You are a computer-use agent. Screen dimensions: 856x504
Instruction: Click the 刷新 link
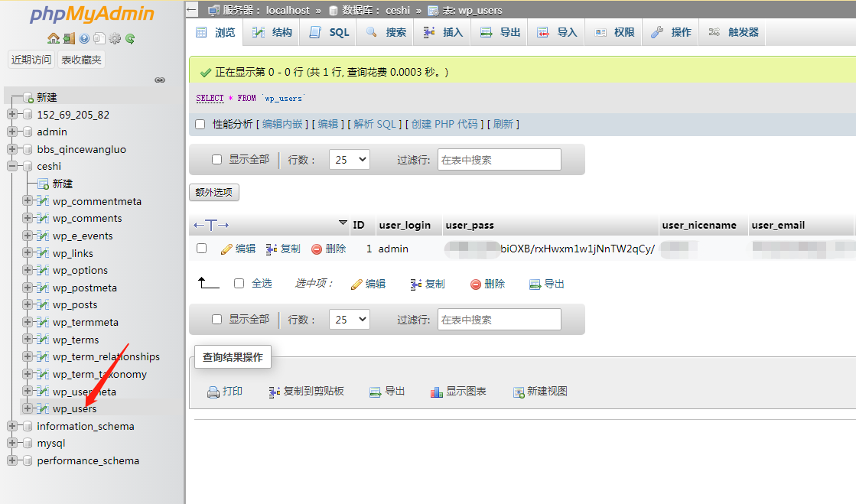[503, 125]
